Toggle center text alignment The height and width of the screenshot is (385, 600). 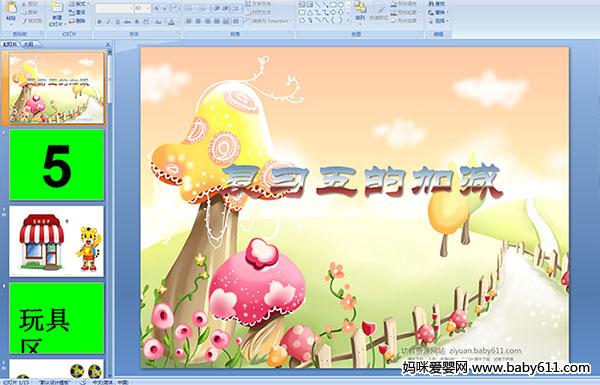pos(198,21)
